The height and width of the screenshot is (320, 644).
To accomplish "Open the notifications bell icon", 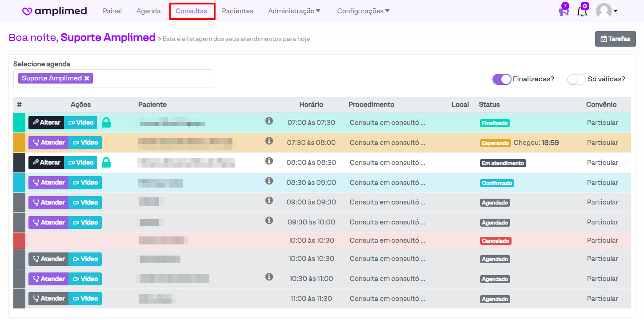I will coord(582,12).
